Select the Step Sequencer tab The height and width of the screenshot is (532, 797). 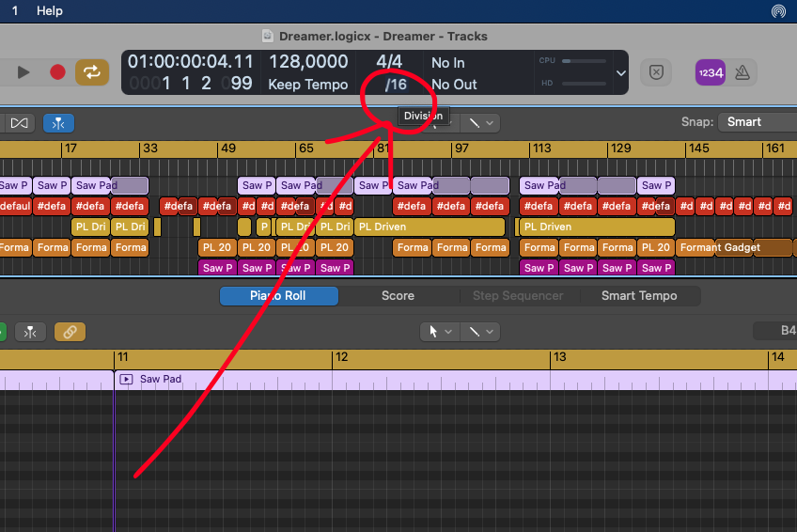point(518,296)
